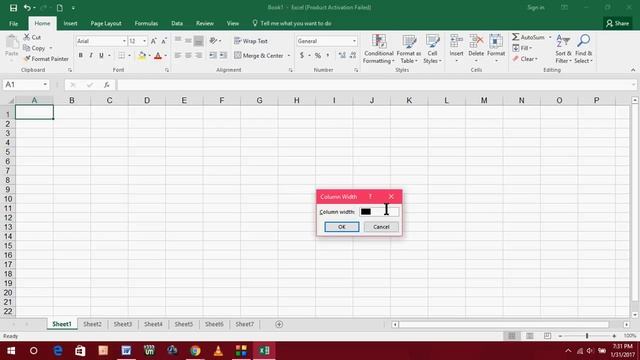This screenshot has height=360, width=640.
Task: Select Align Right in alignment group
Action: [x=199, y=55]
